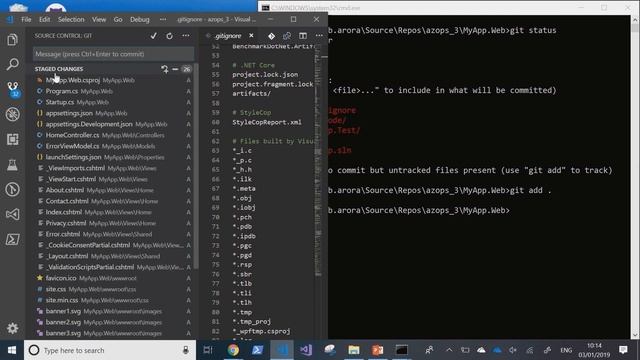
Task: Open the Go menu
Action: click(118, 20)
